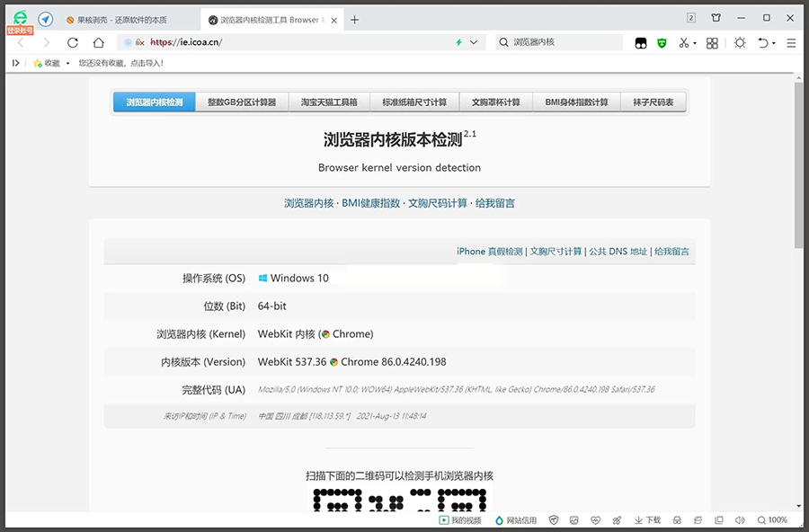Select the 淘宝天猫工具箱 navigation tab
809x532 pixels.
point(329,102)
